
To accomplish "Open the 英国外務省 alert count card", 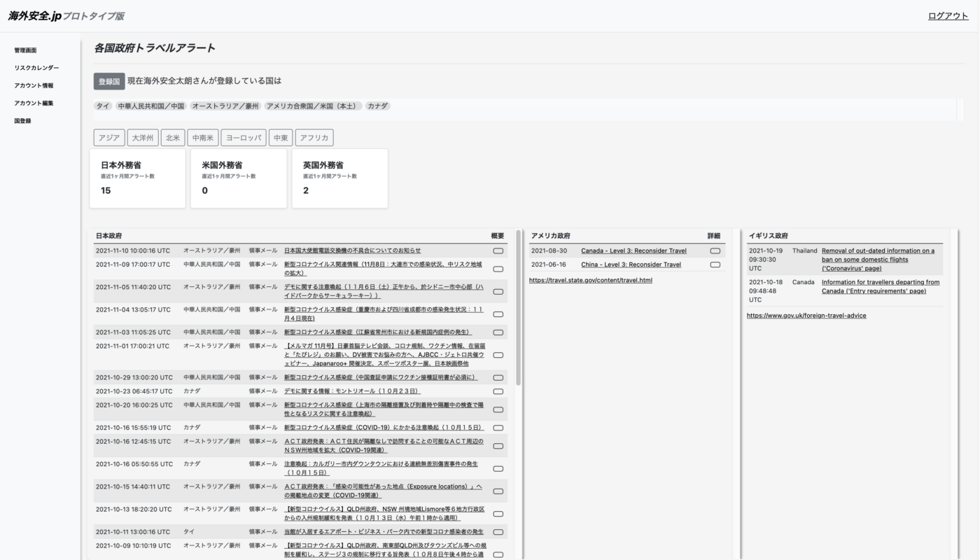I will tap(339, 178).
